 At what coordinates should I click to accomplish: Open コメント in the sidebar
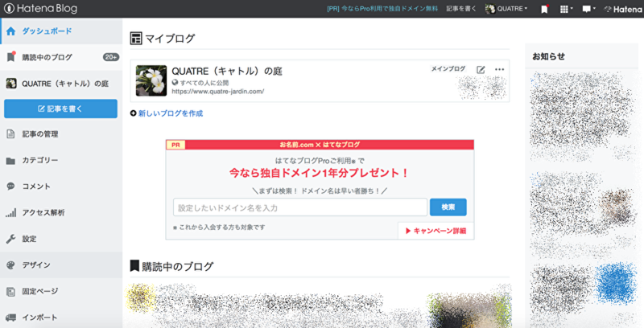[61, 187]
